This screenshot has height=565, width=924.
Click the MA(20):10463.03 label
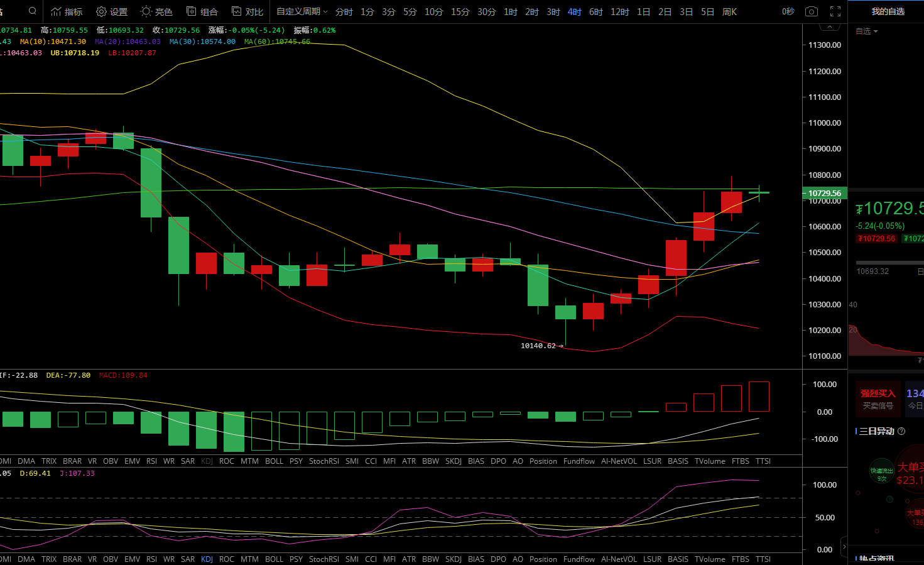pyautogui.click(x=128, y=41)
